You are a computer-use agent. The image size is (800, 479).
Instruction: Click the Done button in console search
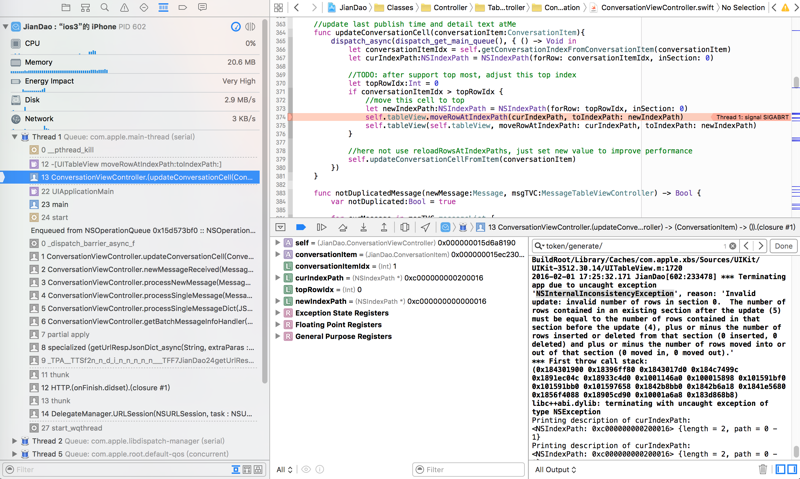click(x=783, y=246)
